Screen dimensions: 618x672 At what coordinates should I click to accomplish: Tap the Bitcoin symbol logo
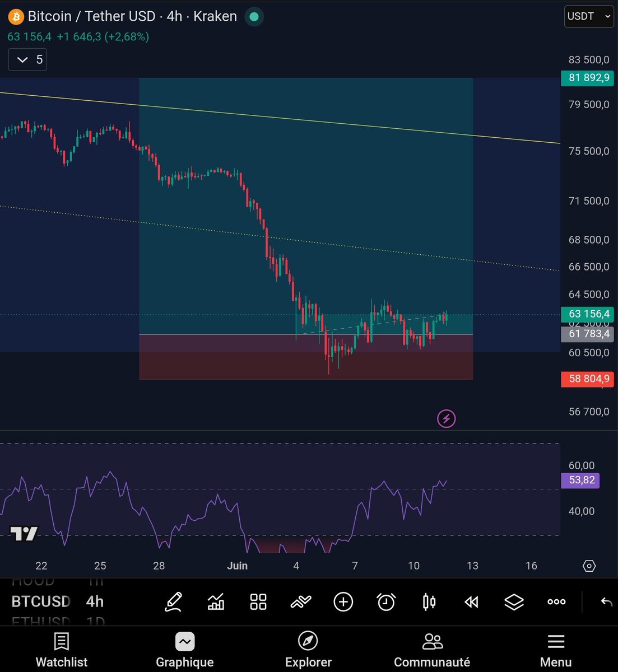point(16,16)
